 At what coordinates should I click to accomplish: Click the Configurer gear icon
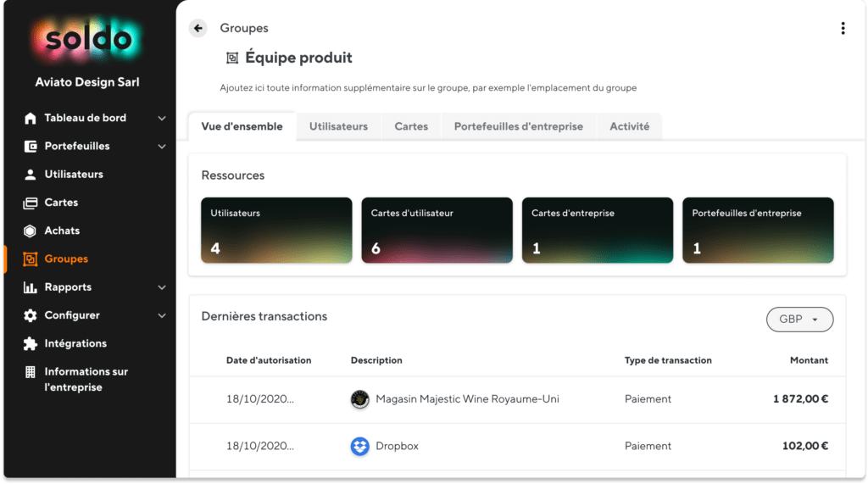click(x=31, y=315)
